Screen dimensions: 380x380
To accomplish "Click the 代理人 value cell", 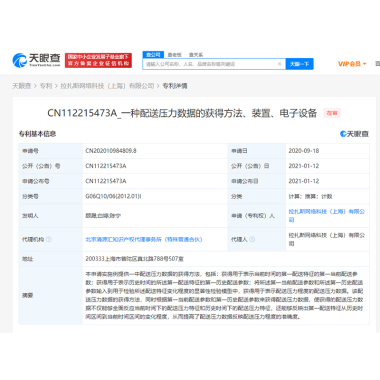I will pyautogui.click(x=327, y=239).
